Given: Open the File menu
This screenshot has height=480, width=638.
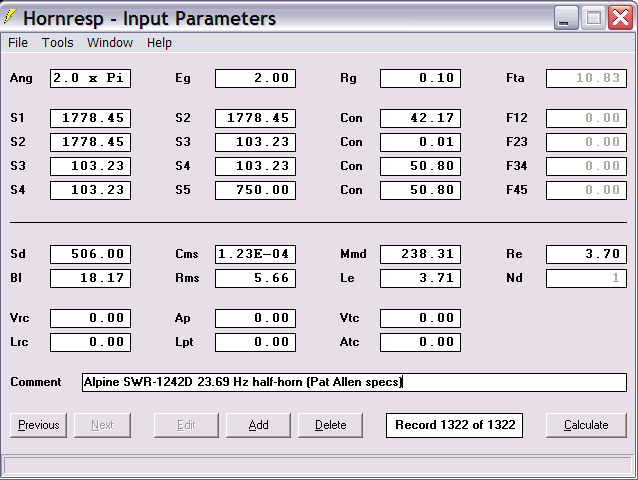Looking at the screenshot, I should coord(18,43).
